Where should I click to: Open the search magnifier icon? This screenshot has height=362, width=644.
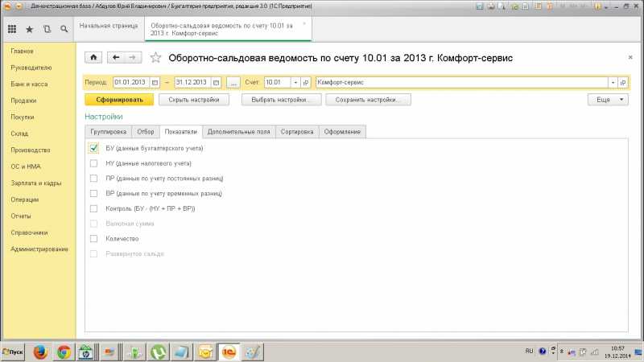pos(64,29)
